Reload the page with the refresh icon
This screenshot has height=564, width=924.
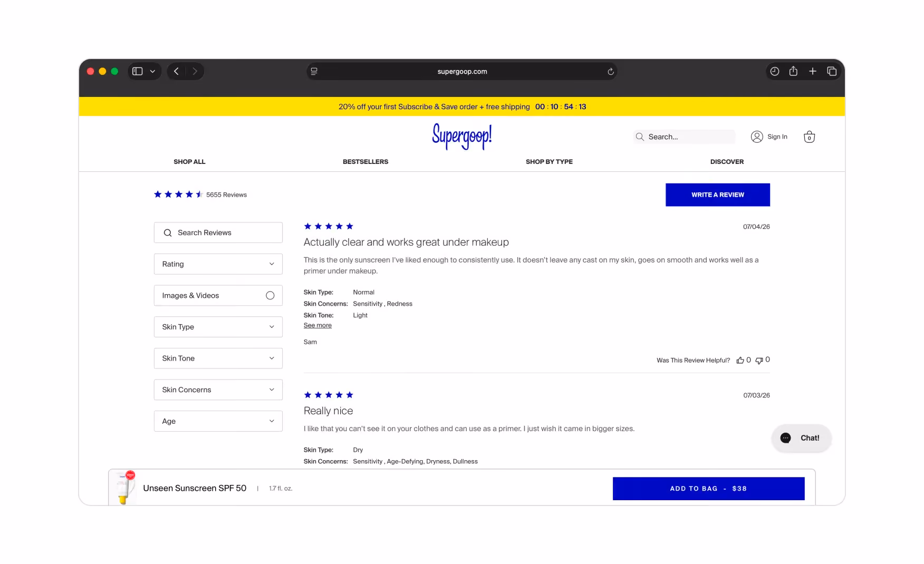tap(611, 71)
